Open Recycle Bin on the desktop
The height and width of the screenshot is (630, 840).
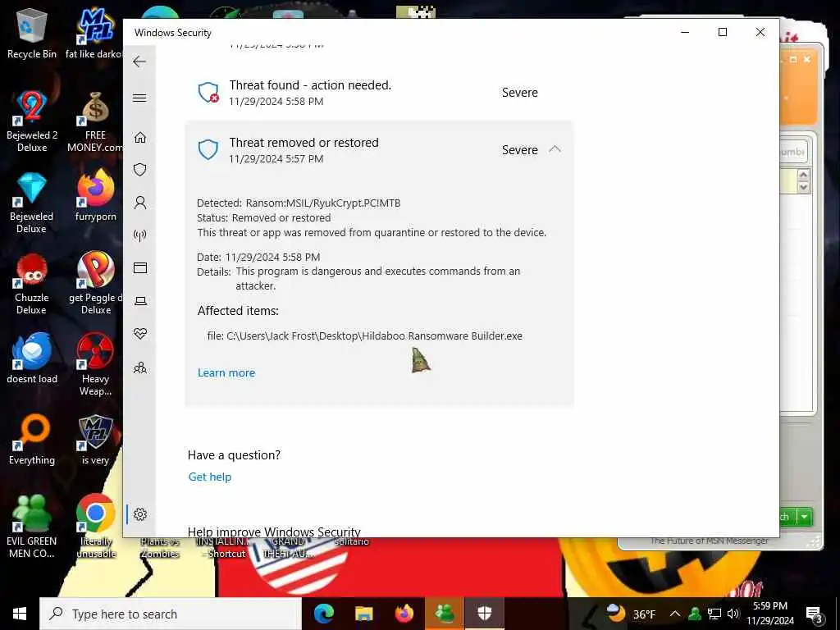(32, 33)
